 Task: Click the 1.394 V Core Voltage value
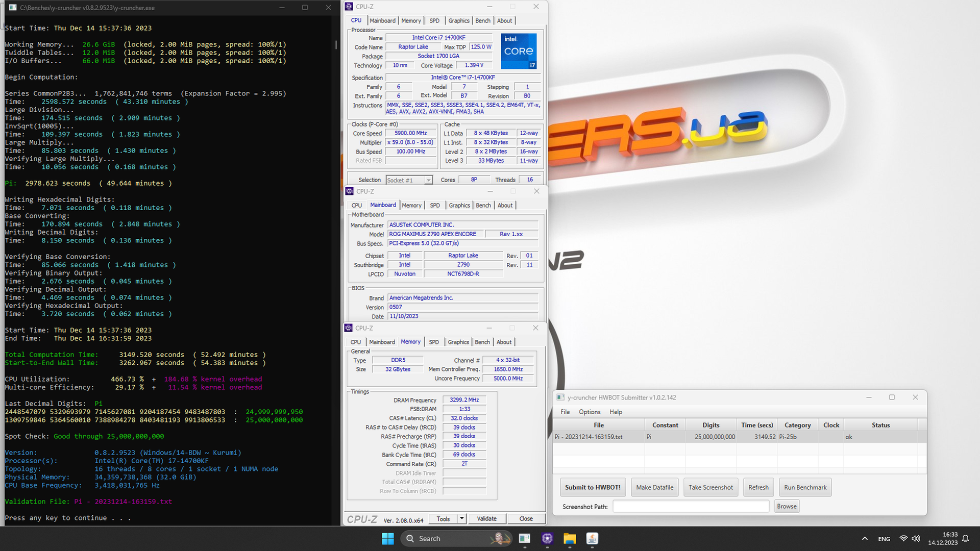coord(474,65)
